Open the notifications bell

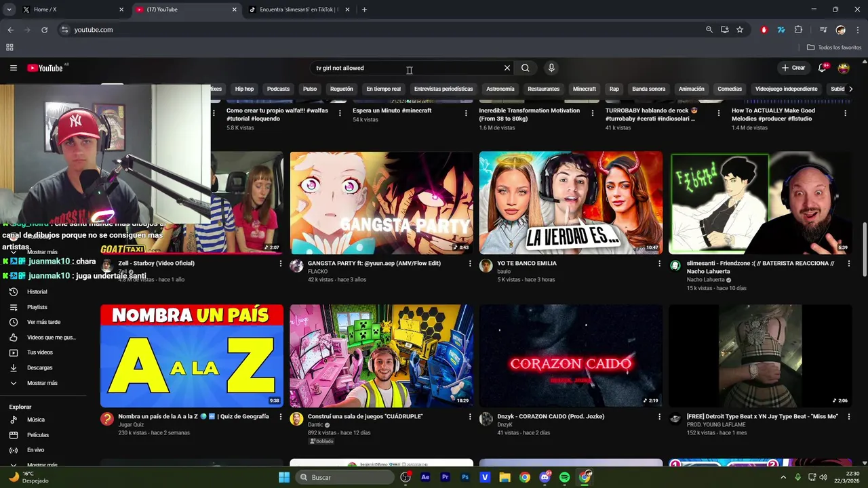(822, 68)
